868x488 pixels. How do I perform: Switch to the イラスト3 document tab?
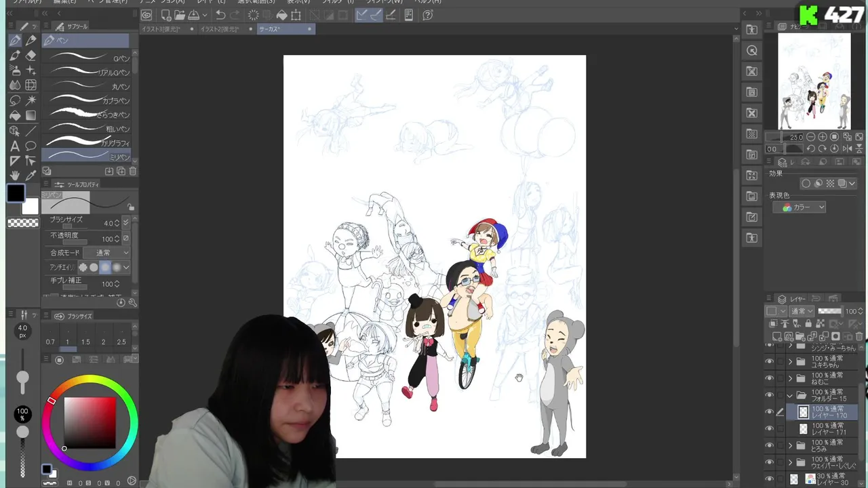[167, 29]
